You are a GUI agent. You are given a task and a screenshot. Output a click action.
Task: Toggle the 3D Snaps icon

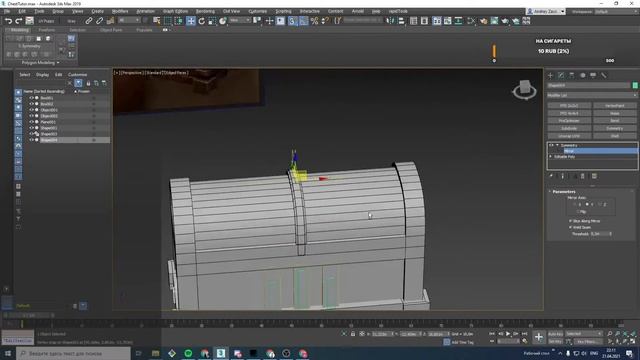click(x=292, y=20)
